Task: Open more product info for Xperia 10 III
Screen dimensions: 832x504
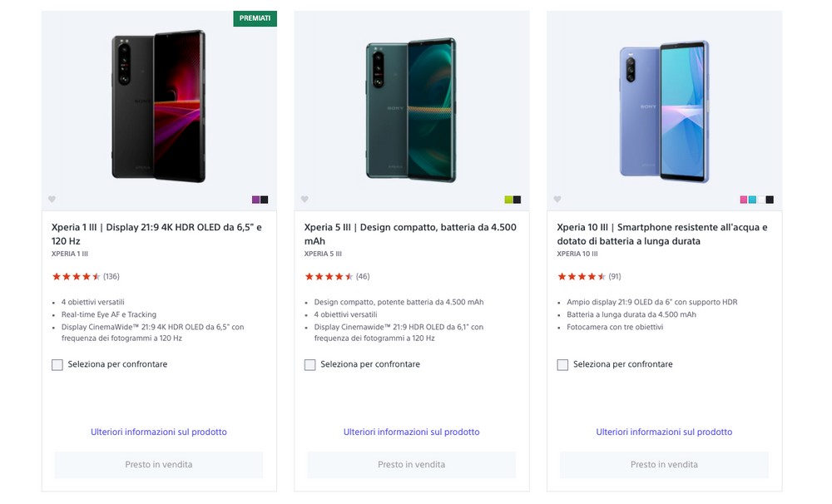Action: (x=664, y=432)
